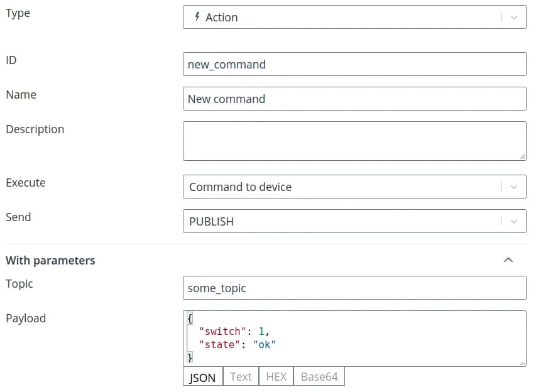Click the lightning bolt Action icon
The image size is (536, 392).
tap(197, 17)
